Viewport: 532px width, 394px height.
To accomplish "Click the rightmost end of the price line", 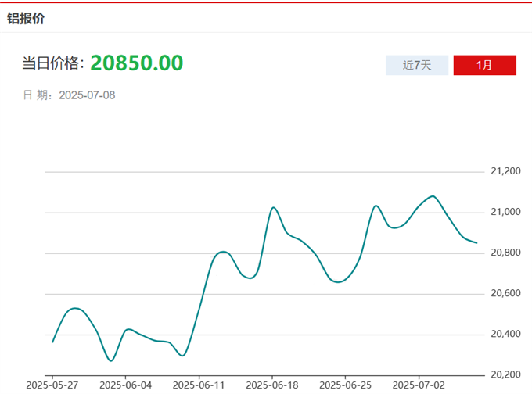I will tap(476, 242).
